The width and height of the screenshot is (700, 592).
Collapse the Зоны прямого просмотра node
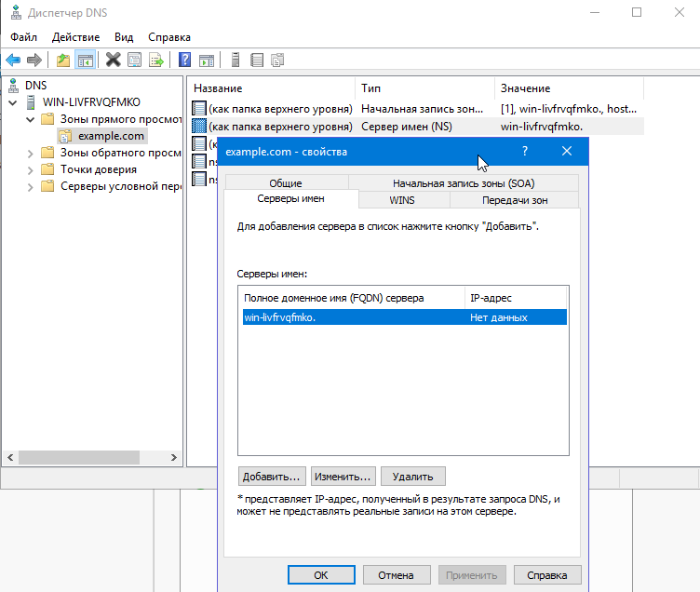coord(31,120)
